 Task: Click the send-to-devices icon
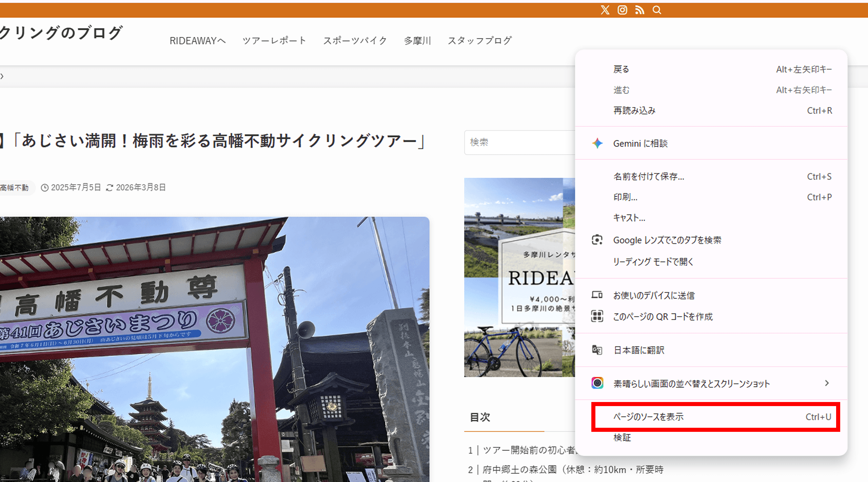(x=597, y=295)
